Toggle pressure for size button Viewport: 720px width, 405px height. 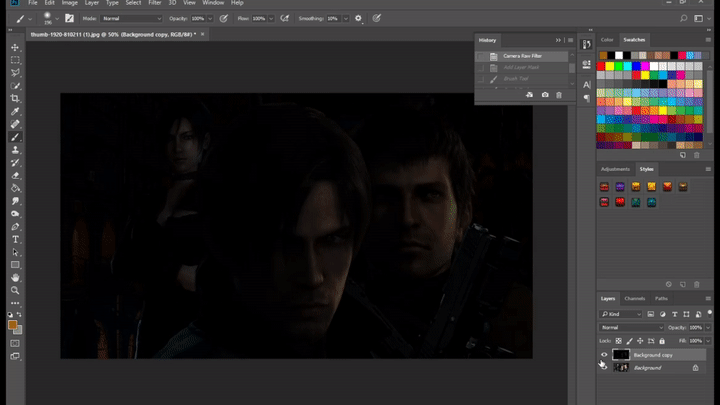[377, 18]
